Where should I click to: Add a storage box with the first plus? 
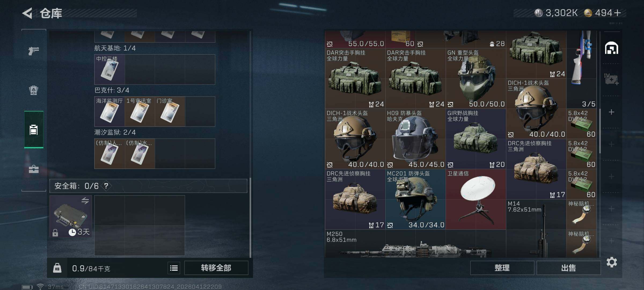[612, 112]
